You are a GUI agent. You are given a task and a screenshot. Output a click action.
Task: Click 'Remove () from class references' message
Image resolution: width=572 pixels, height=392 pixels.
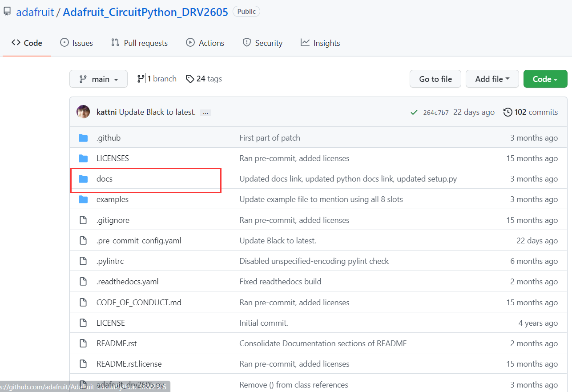tap(294, 385)
